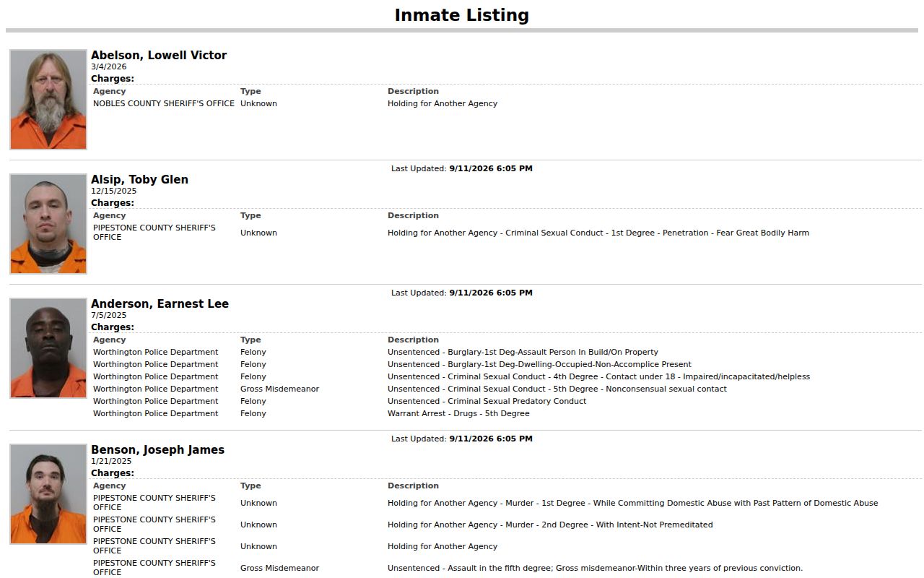The height and width of the screenshot is (578, 924).
Task: Click Anderson's Gross Misdemeanor type cell
Action: coord(279,389)
